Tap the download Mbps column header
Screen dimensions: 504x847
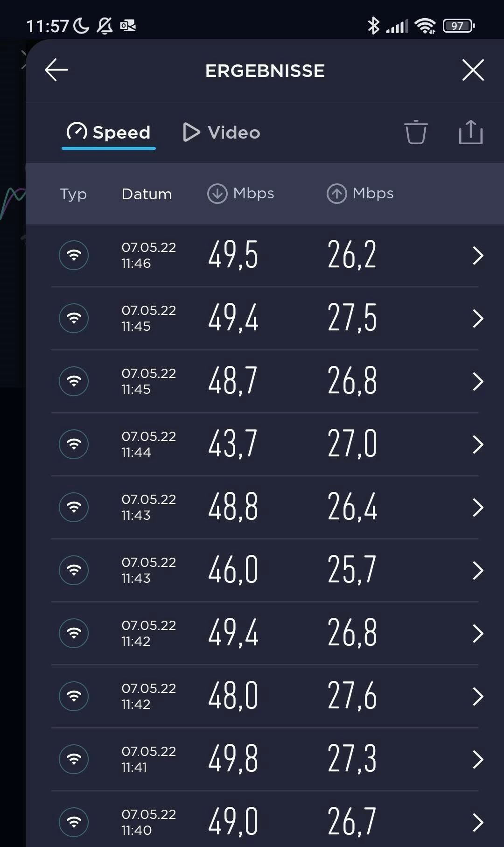coord(241,193)
